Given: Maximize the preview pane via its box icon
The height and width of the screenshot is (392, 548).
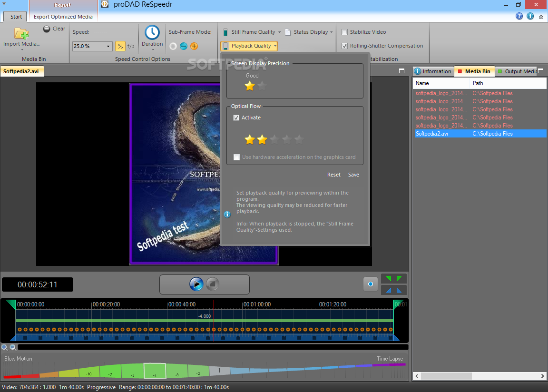Looking at the screenshot, I should click(x=401, y=71).
